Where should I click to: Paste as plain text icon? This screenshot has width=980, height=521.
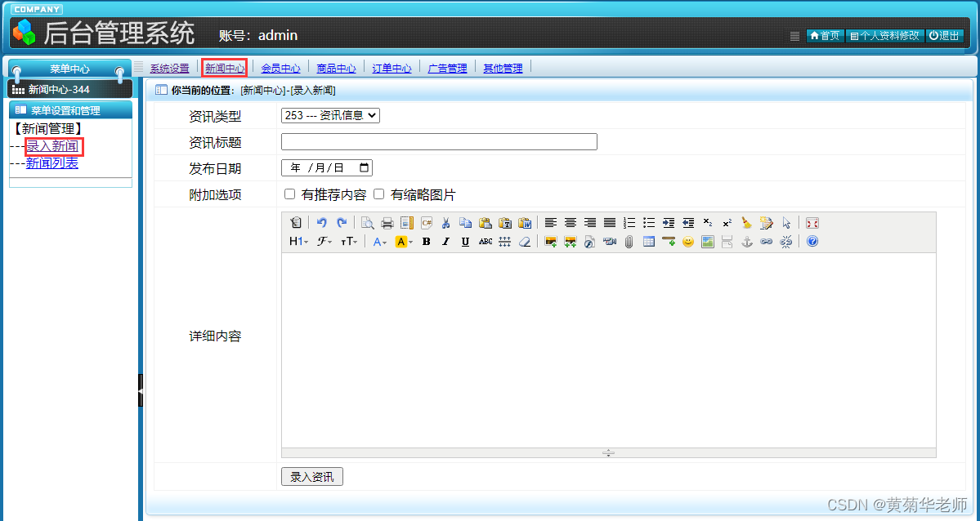point(506,223)
